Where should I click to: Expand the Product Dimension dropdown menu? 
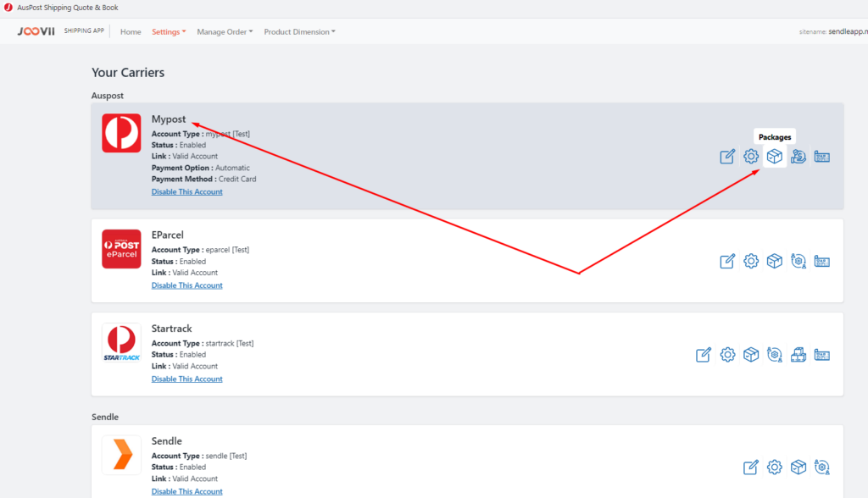tap(299, 32)
